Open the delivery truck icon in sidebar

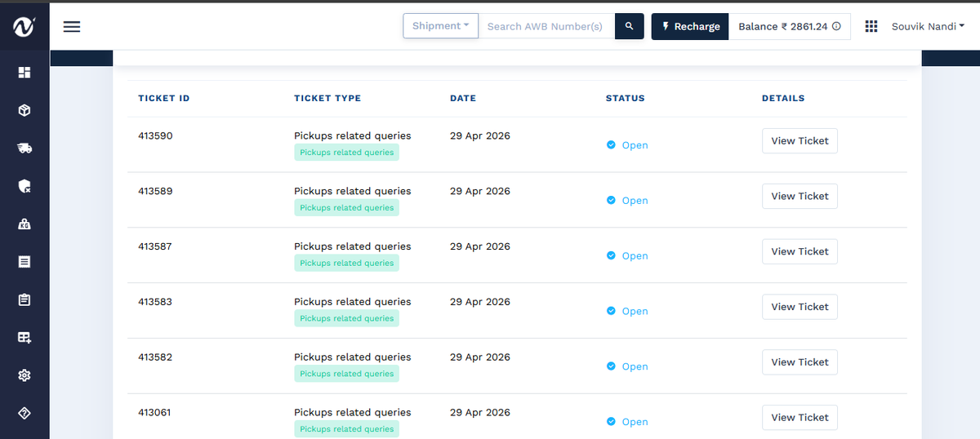tap(24, 149)
